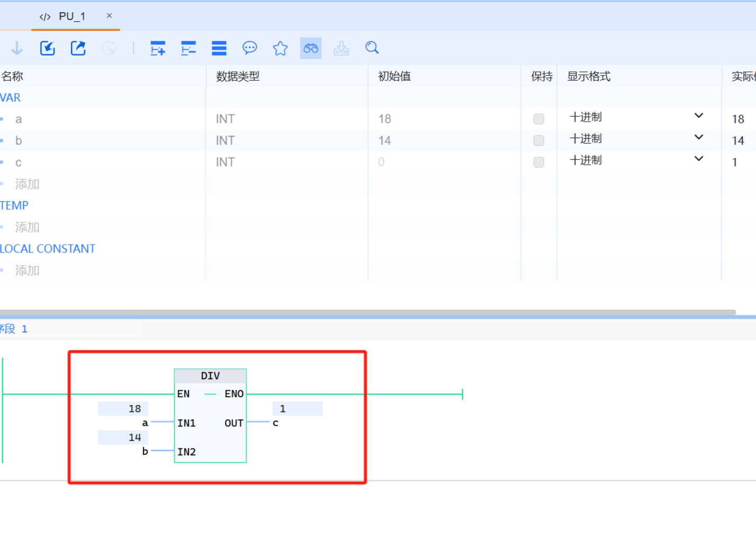Click the insert network segment icon

click(158, 48)
